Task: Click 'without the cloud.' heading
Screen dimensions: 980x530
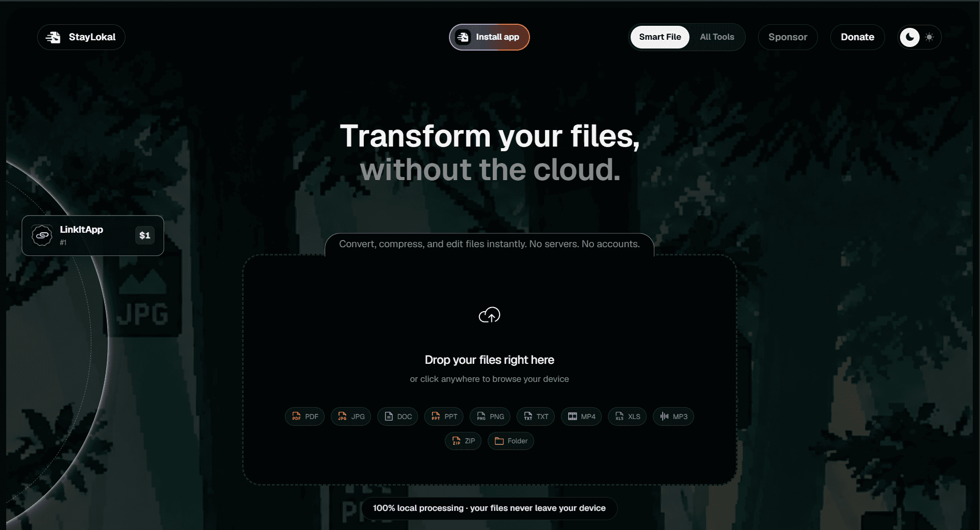Action: (x=489, y=170)
